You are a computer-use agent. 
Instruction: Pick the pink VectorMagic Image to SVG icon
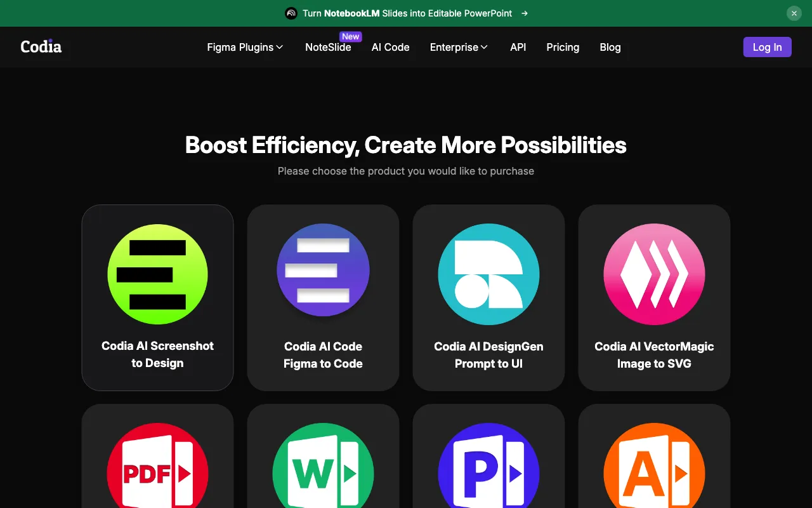click(x=654, y=274)
